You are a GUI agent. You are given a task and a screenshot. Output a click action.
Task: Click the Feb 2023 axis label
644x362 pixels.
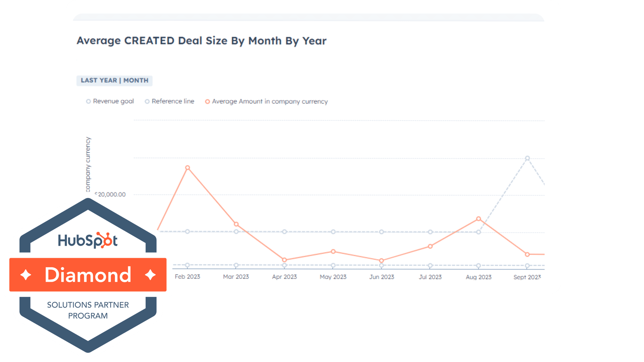coord(187,277)
